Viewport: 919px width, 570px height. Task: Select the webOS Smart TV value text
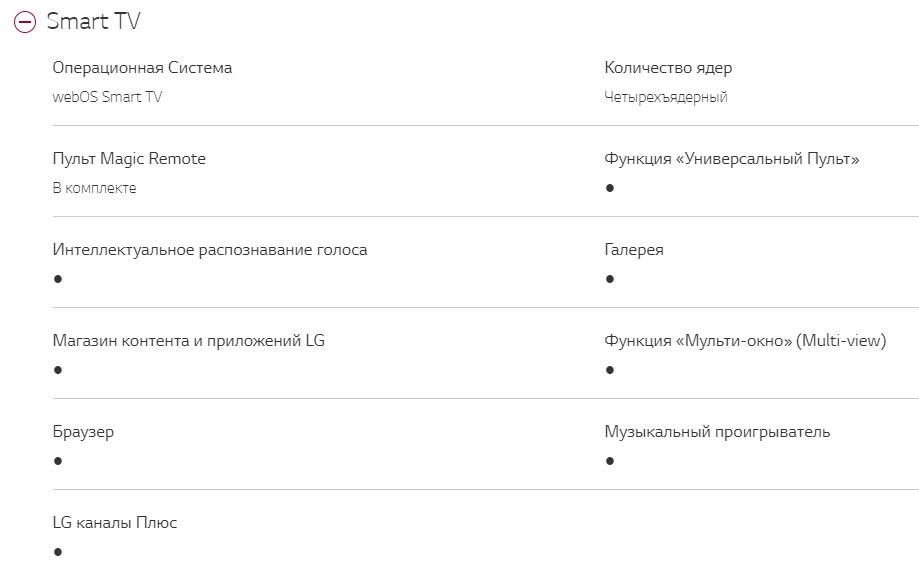coord(107,97)
